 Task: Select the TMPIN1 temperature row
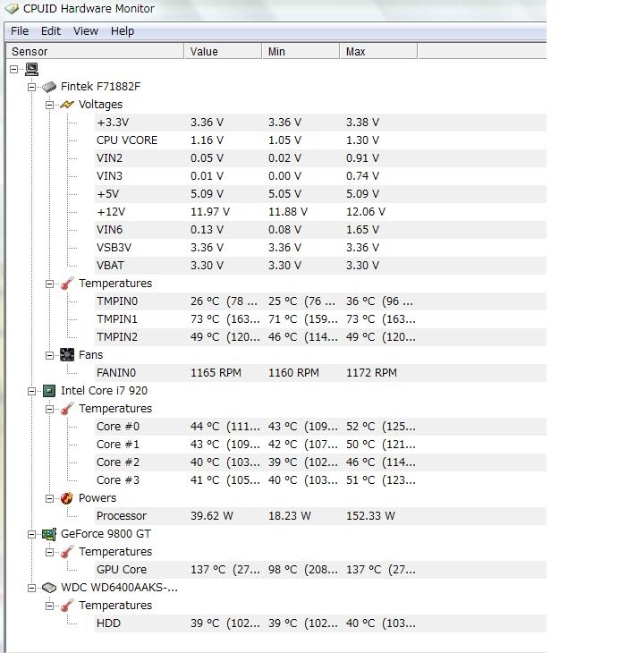point(320,319)
